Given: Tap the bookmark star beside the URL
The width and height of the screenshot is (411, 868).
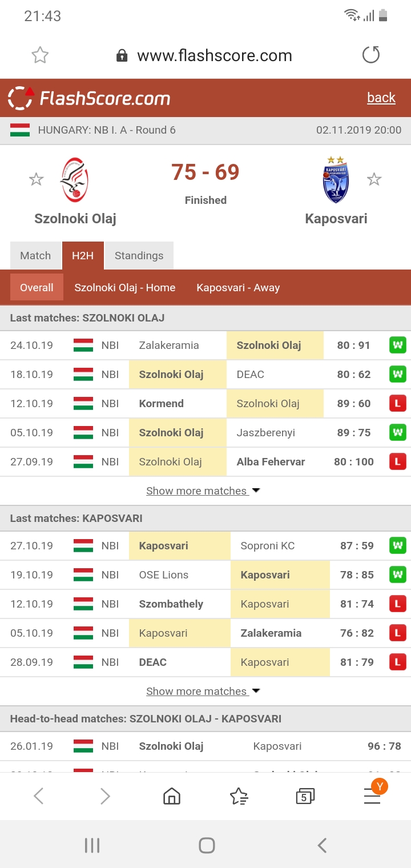Looking at the screenshot, I should click(40, 55).
